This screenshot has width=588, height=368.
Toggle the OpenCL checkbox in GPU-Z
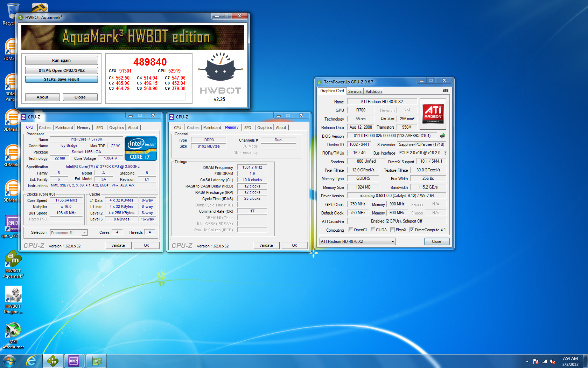351,230
